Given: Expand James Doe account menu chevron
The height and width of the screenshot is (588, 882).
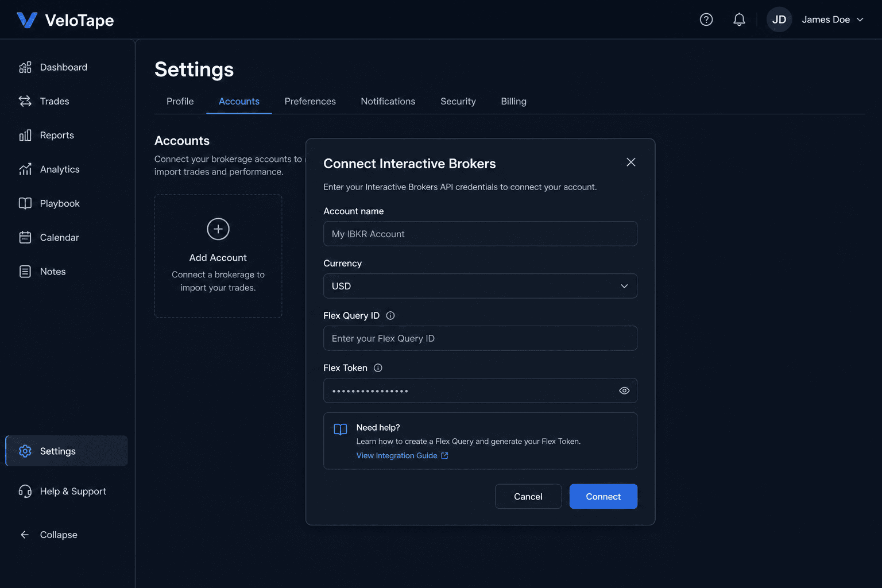Looking at the screenshot, I should tap(860, 20).
